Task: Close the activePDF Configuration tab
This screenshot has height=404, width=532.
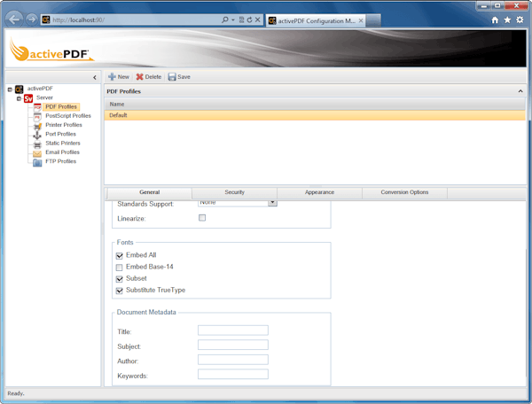Action: [x=361, y=20]
